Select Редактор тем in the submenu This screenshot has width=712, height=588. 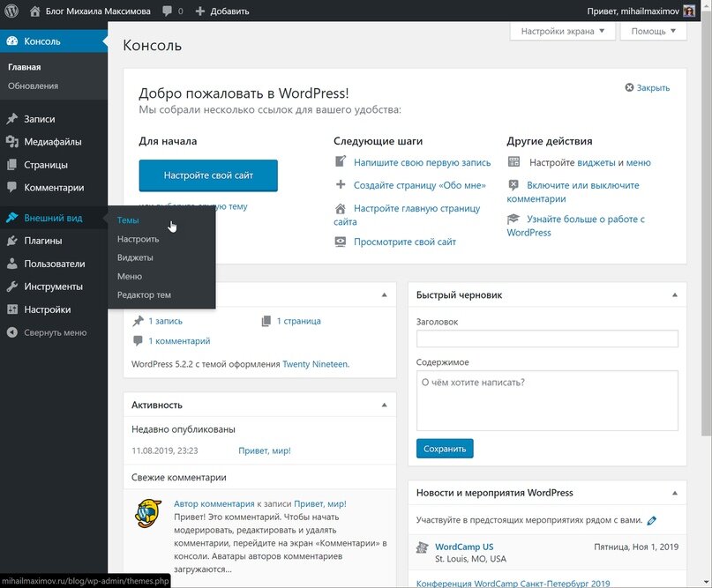144,295
